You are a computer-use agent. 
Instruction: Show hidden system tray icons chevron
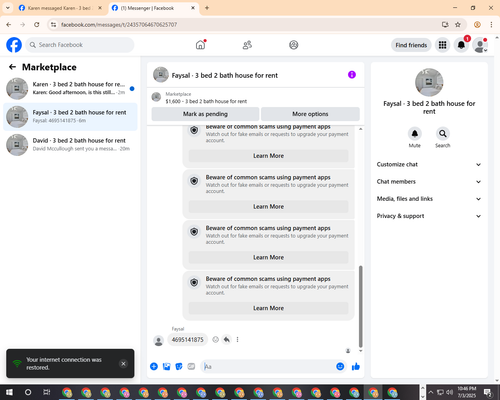point(431,392)
